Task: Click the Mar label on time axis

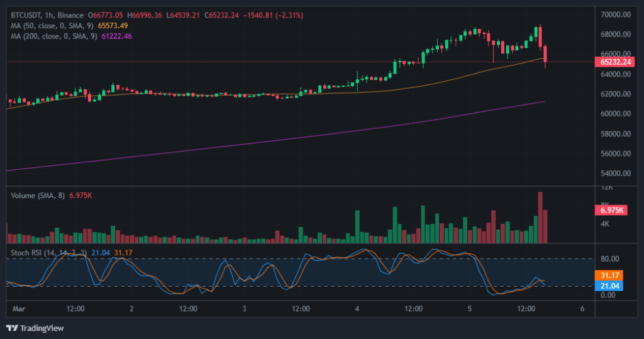Action: click(x=19, y=309)
